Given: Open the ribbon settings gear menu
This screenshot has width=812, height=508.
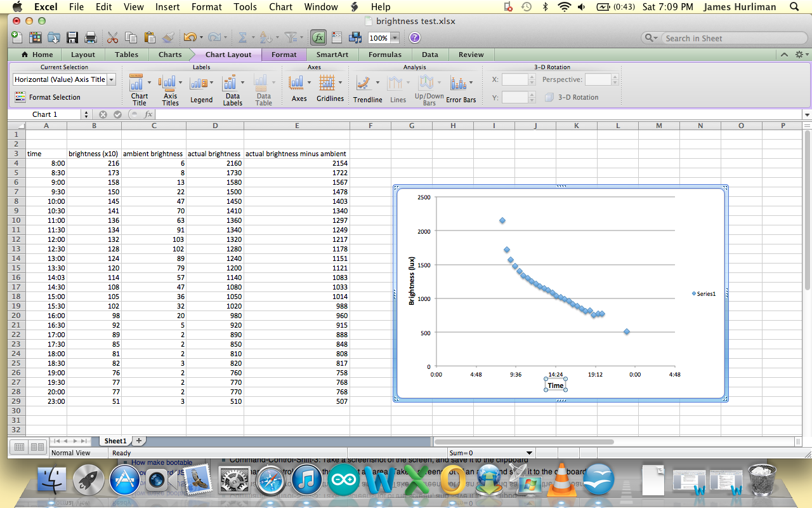Looking at the screenshot, I should (801, 55).
